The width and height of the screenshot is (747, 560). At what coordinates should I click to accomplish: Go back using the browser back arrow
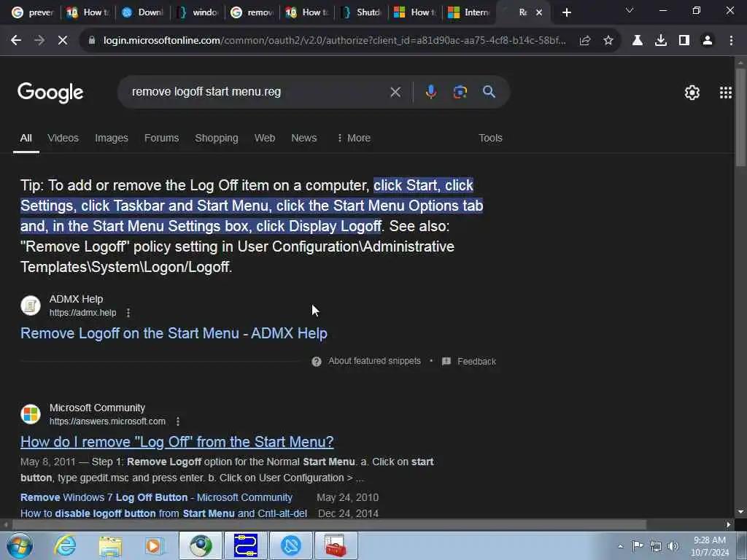pyautogui.click(x=16, y=41)
